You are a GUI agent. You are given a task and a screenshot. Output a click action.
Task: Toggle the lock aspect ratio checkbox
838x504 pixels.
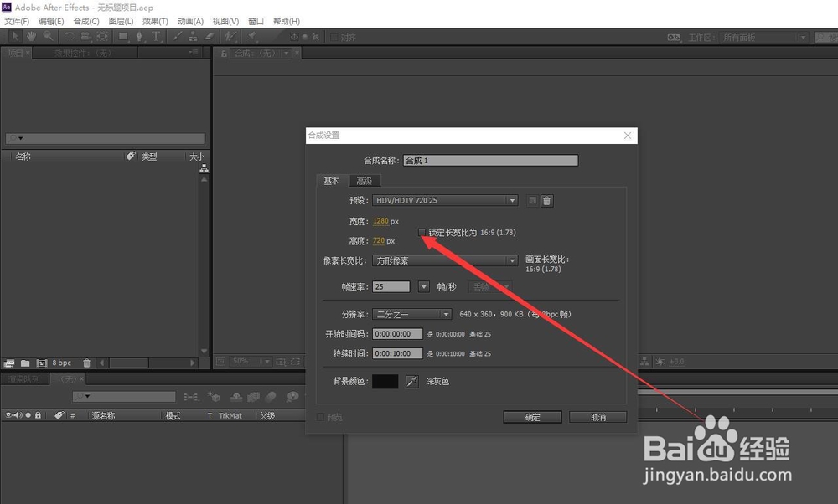[x=422, y=232]
